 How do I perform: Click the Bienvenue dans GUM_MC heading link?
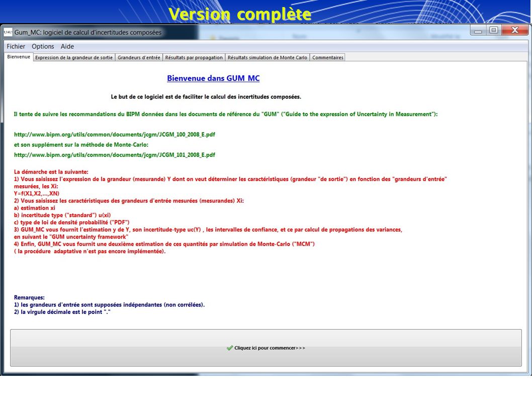[213, 78]
